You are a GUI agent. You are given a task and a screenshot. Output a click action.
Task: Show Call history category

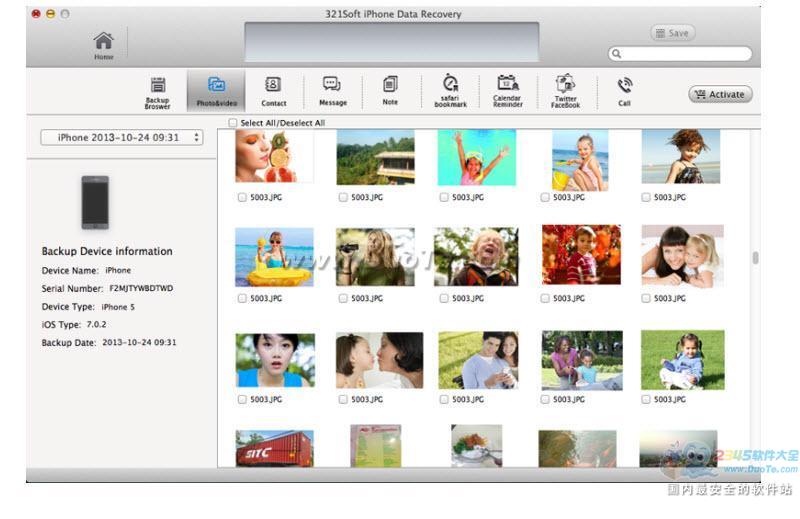[x=624, y=92]
